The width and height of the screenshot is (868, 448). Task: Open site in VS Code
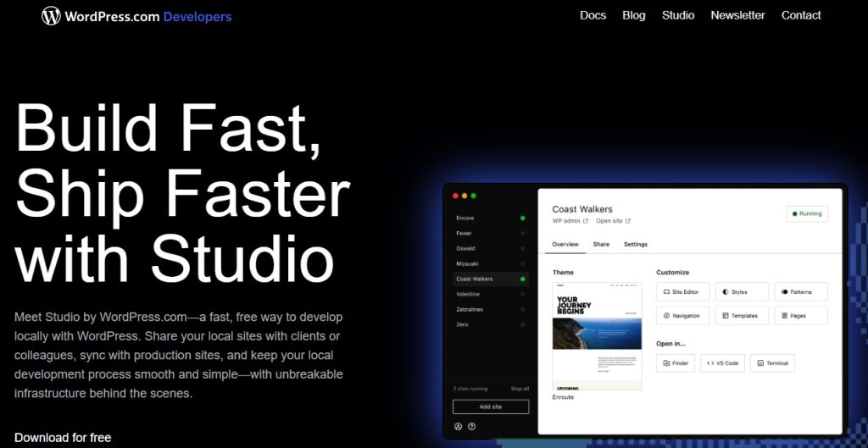(722, 362)
